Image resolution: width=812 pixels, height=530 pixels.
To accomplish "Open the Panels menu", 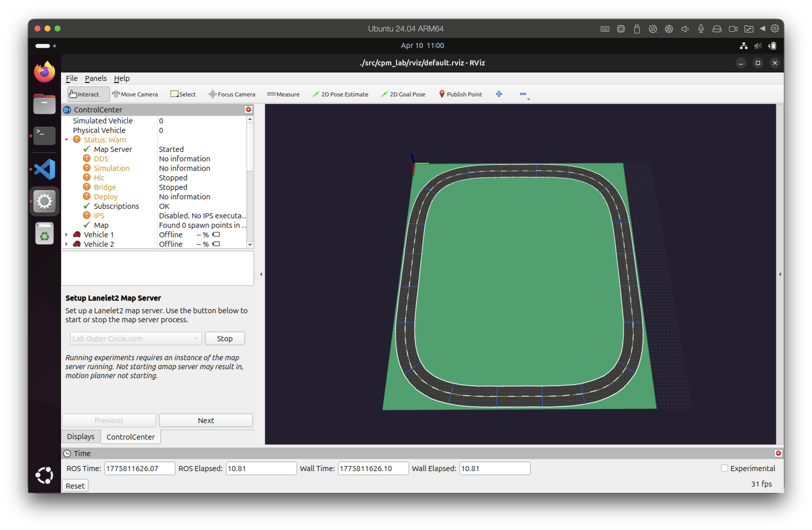I will (95, 78).
